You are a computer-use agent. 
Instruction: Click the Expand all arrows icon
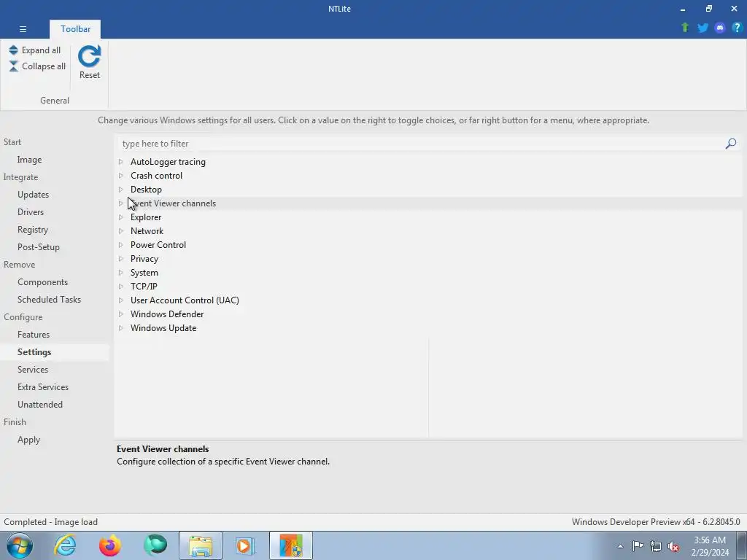tap(13, 50)
